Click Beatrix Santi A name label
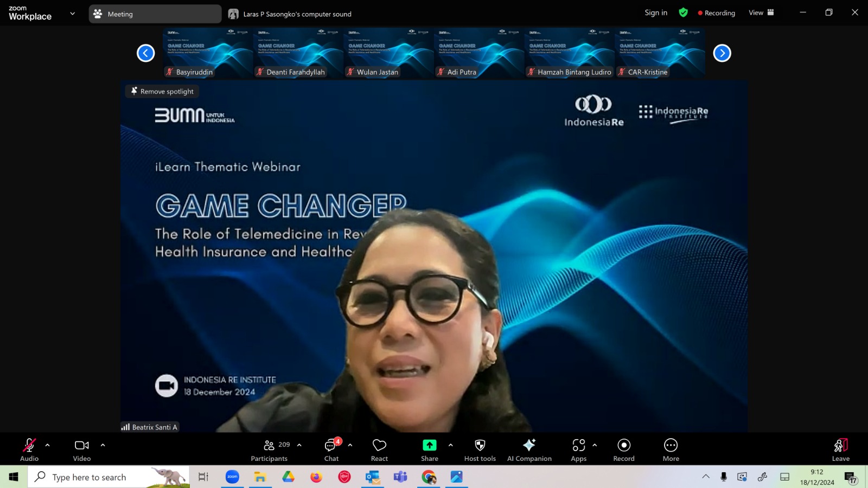This screenshot has height=488, width=868. click(150, 427)
